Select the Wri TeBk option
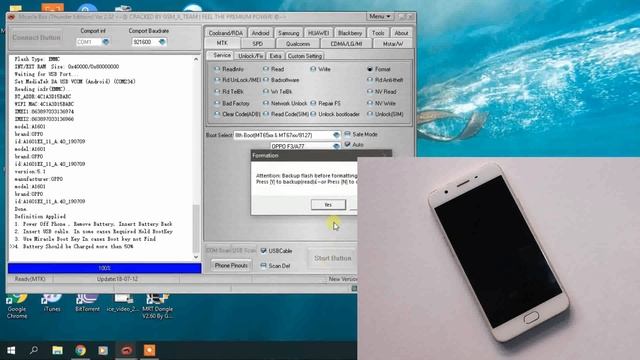Screen dimensions: 640x360 click(278, 92)
